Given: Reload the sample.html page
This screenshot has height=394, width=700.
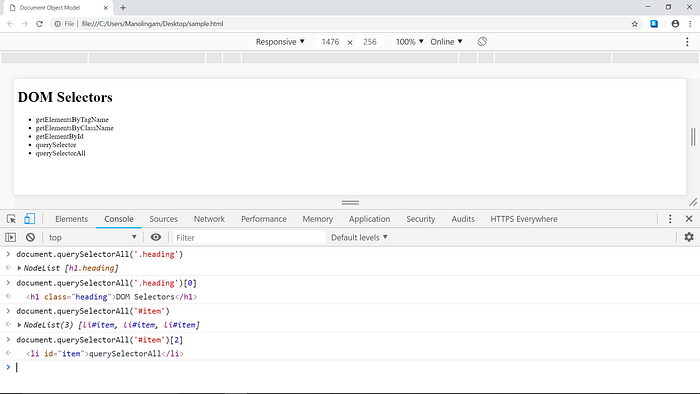Looking at the screenshot, I should coord(39,24).
